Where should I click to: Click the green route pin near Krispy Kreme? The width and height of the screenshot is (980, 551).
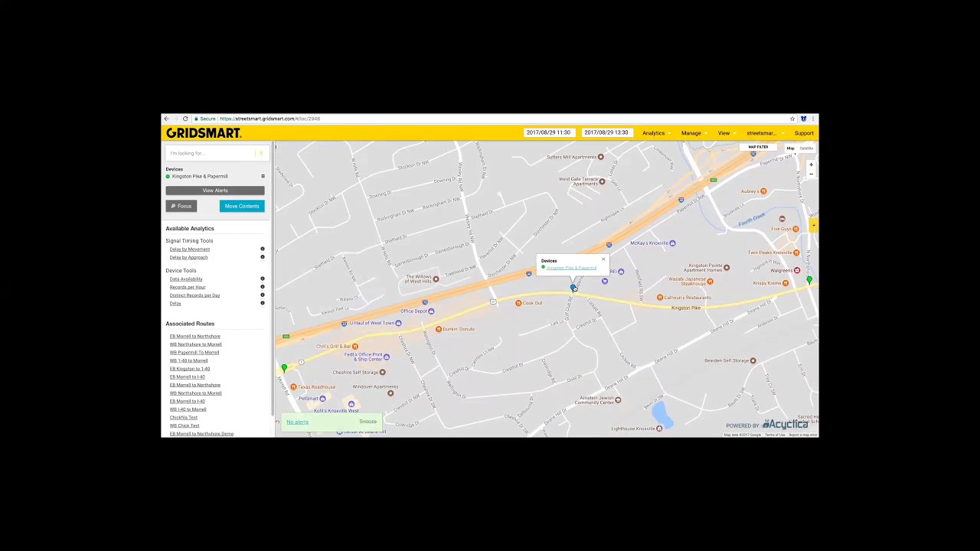809,281
